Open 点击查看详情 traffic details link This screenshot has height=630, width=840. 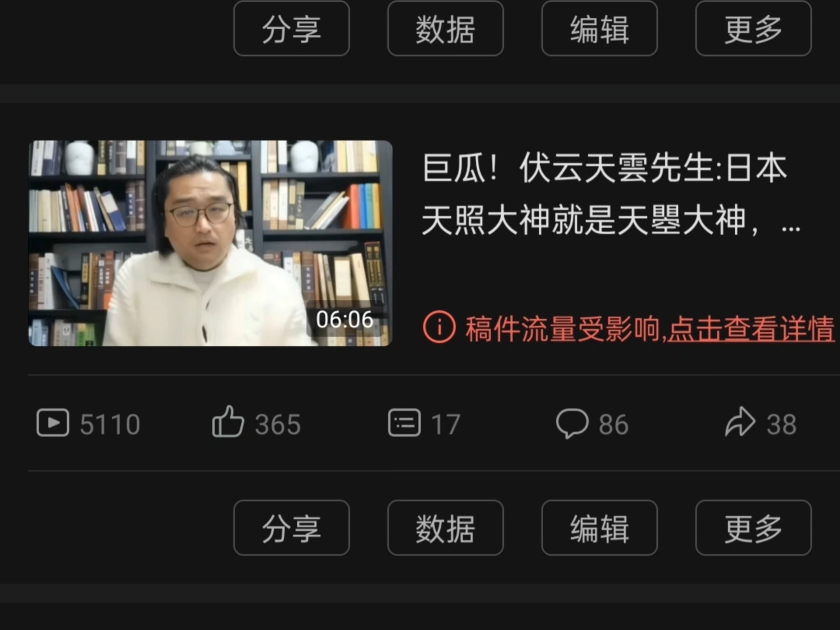click(751, 329)
